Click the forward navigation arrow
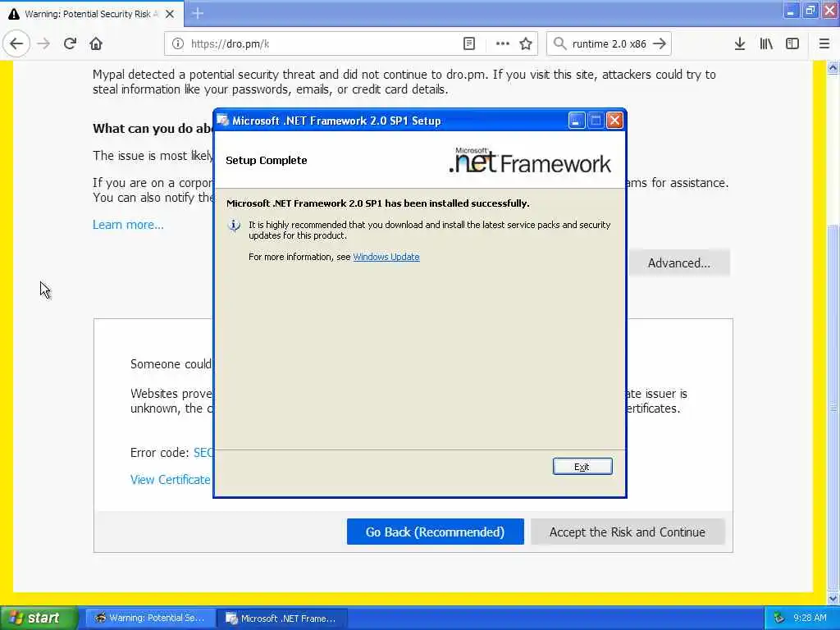This screenshot has width=840, height=630. pos(44,43)
